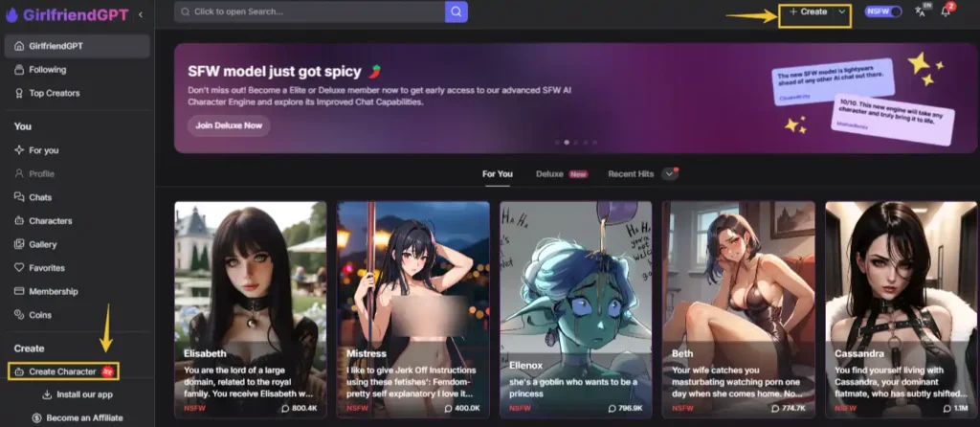Image resolution: width=980 pixels, height=427 pixels.
Task: Open the notifications bell
Action: pyautogui.click(x=947, y=11)
